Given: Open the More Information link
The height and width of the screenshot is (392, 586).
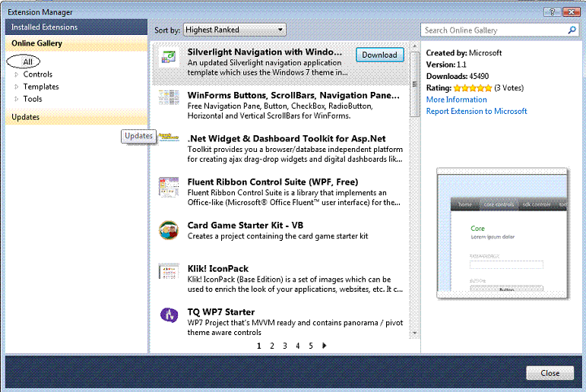Looking at the screenshot, I should (x=456, y=100).
